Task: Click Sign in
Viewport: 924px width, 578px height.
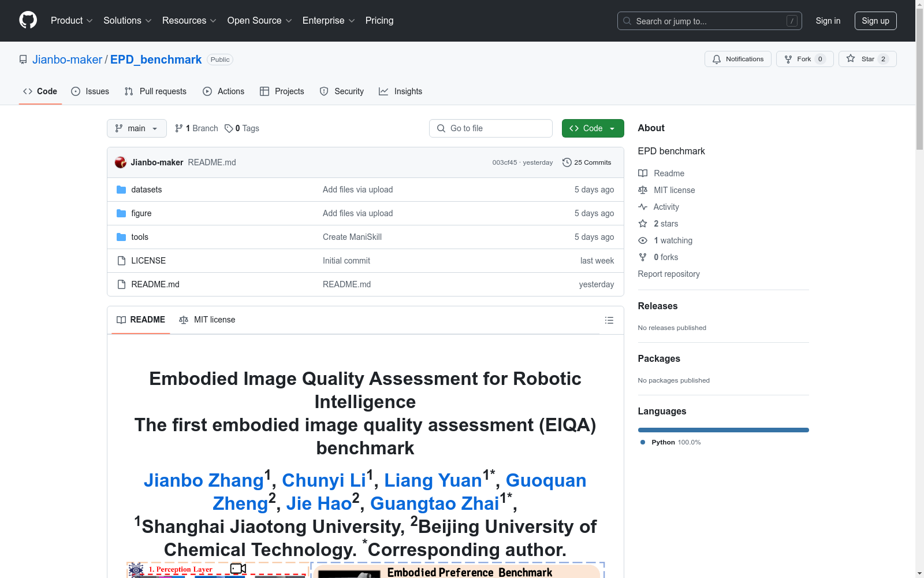Action: click(x=828, y=21)
